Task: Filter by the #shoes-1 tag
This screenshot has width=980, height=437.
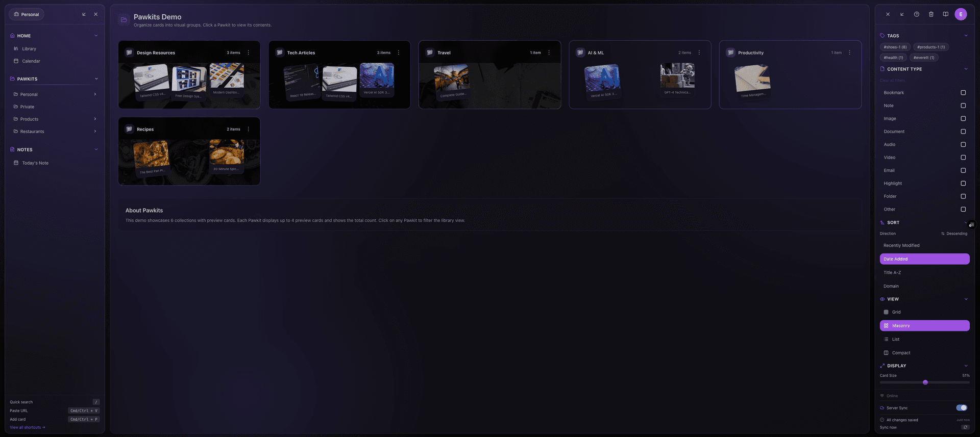Action: point(895,47)
